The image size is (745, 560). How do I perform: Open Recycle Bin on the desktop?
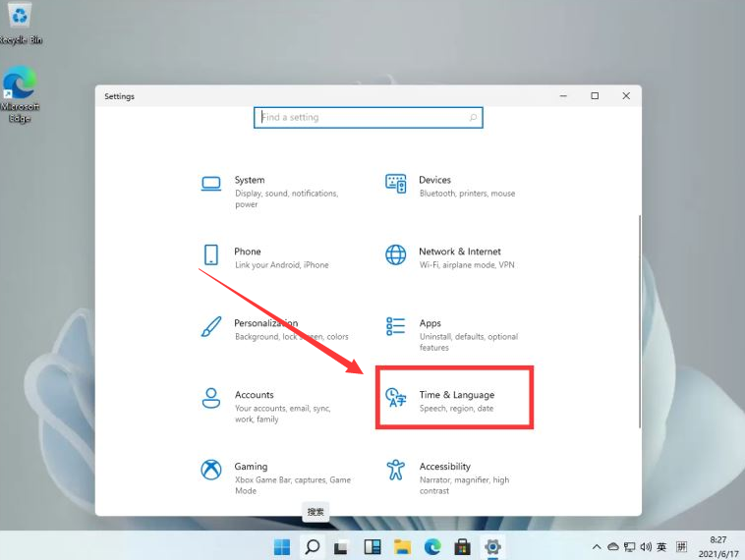pyautogui.click(x=20, y=24)
